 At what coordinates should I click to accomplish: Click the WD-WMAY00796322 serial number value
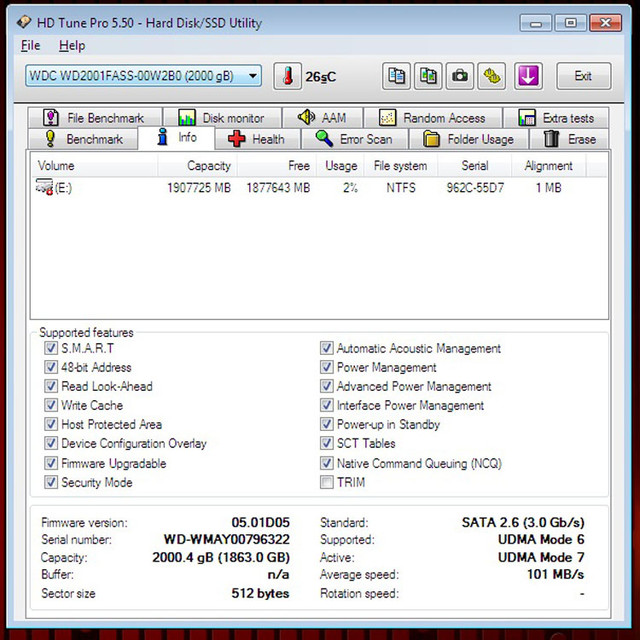[x=227, y=540]
